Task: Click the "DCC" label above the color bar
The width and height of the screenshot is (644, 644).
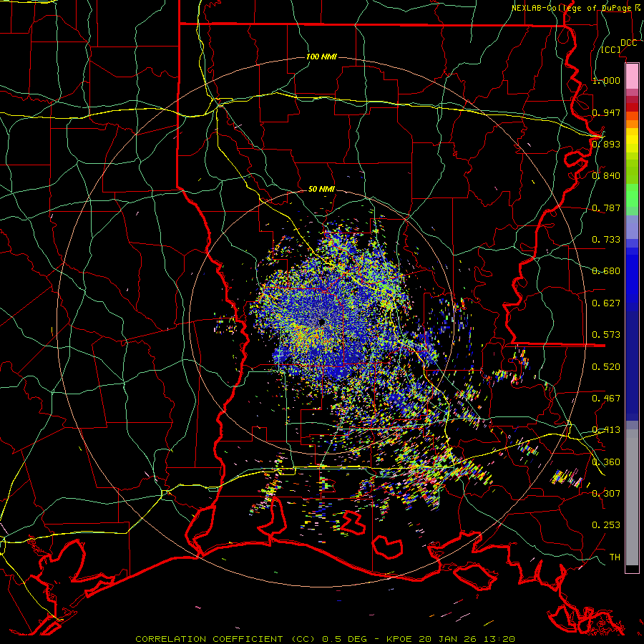Action: click(x=628, y=43)
